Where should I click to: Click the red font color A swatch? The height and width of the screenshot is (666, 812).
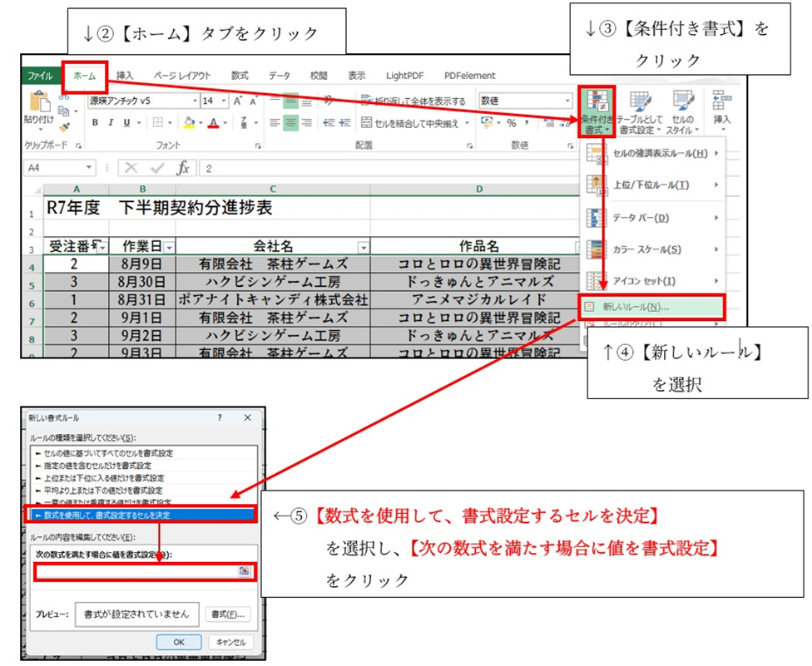(213, 123)
